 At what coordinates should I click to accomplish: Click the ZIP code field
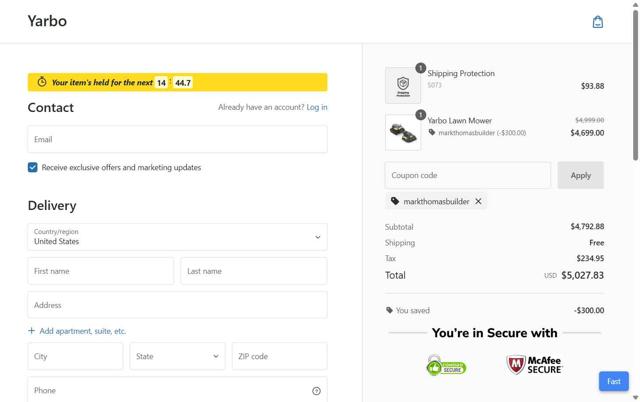pyautogui.click(x=280, y=356)
